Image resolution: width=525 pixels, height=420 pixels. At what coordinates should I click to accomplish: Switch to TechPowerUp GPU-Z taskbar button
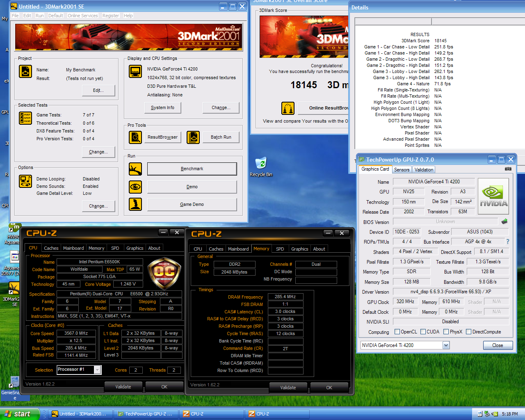(x=146, y=414)
